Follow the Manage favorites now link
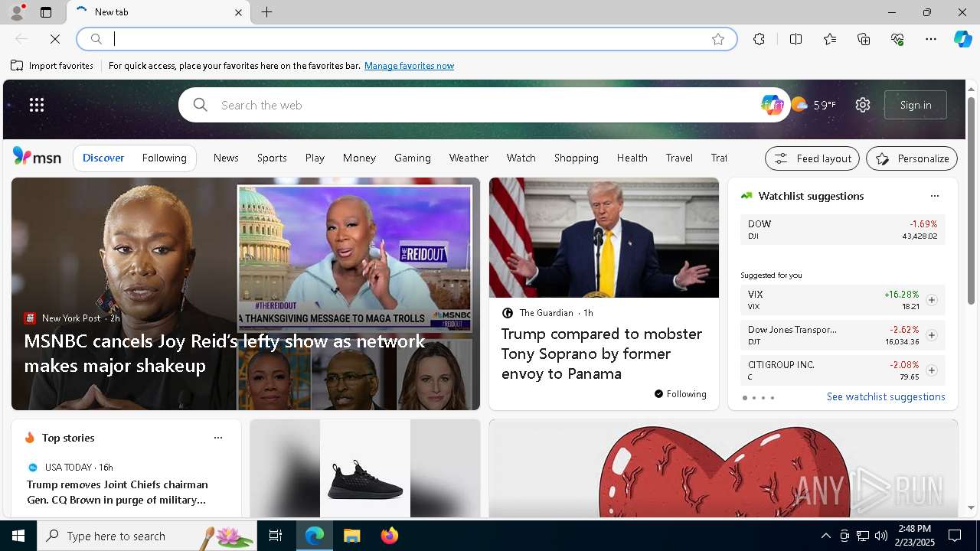The image size is (980, 551). click(409, 66)
